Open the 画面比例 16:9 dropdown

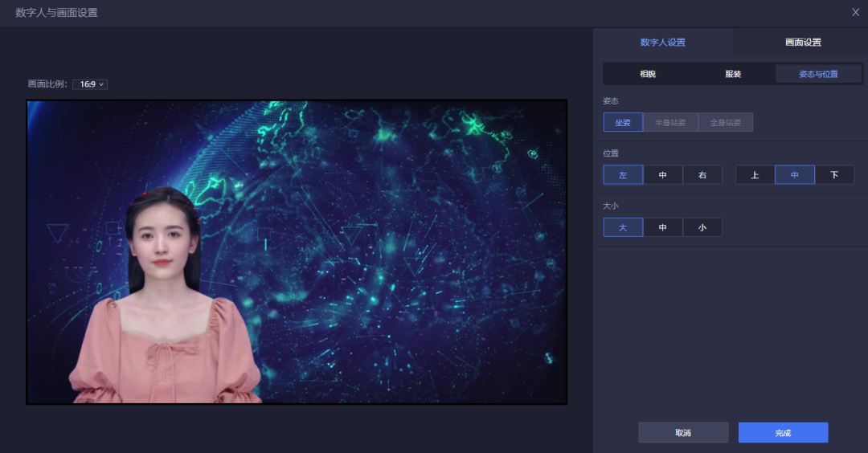(x=90, y=84)
